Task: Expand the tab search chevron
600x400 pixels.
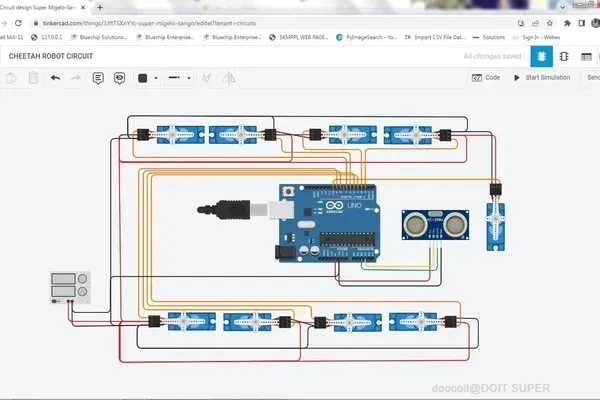Action: (562, 7)
